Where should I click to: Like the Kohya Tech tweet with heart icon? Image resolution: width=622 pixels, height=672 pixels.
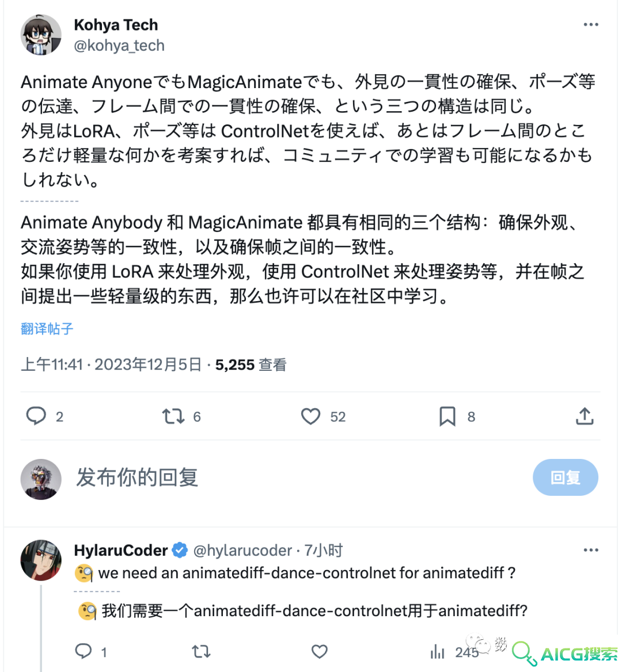click(310, 416)
